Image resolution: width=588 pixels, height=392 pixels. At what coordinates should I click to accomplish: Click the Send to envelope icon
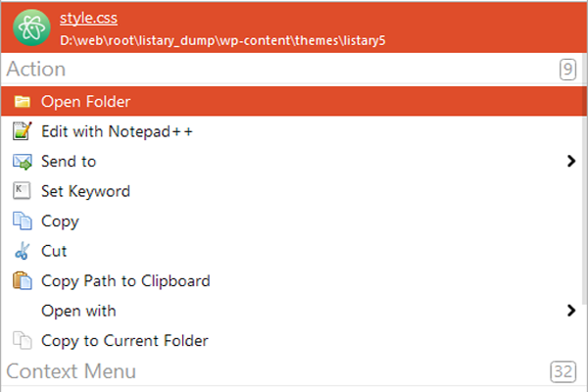click(x=23, y=162)
